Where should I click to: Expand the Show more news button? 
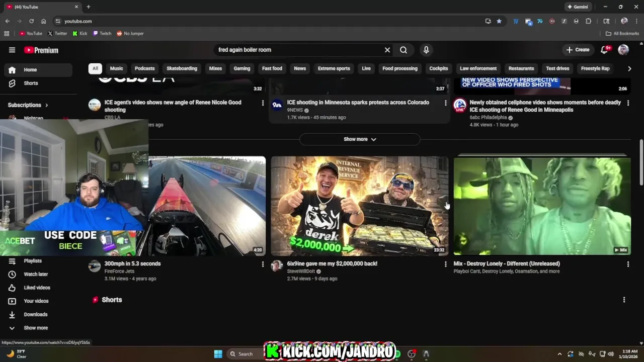[360, 139]
